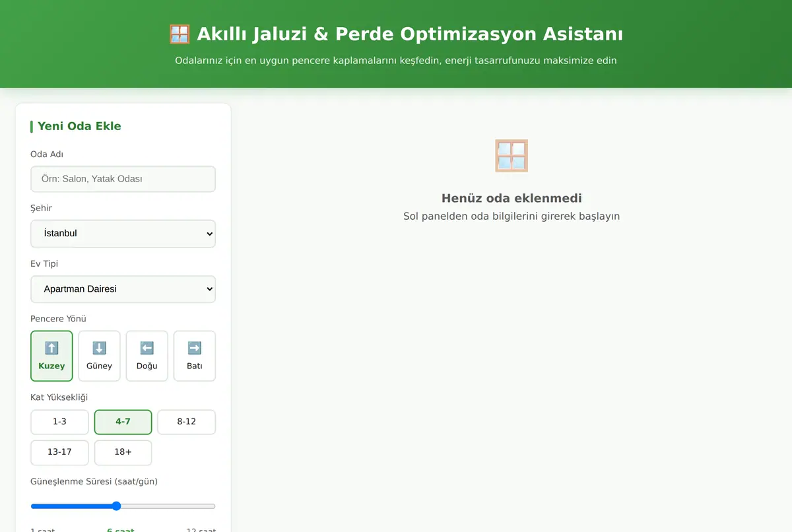The image size is (792, 532).
Task: Choose floor height 13-17
Action: (59, 453)
